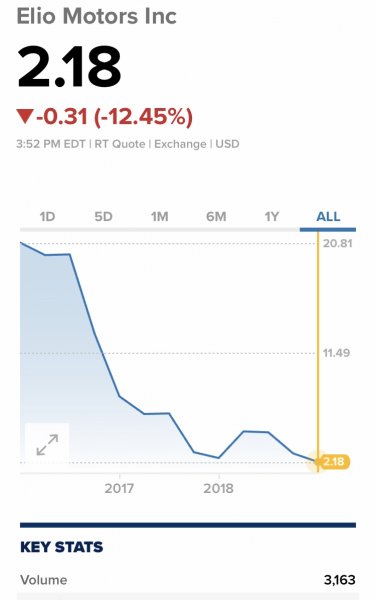Image resolution: width=376 pixels, height=600 pixels.
Task: Click the -0.31 (-12.45%) change text
Action: tap(114, 116)
